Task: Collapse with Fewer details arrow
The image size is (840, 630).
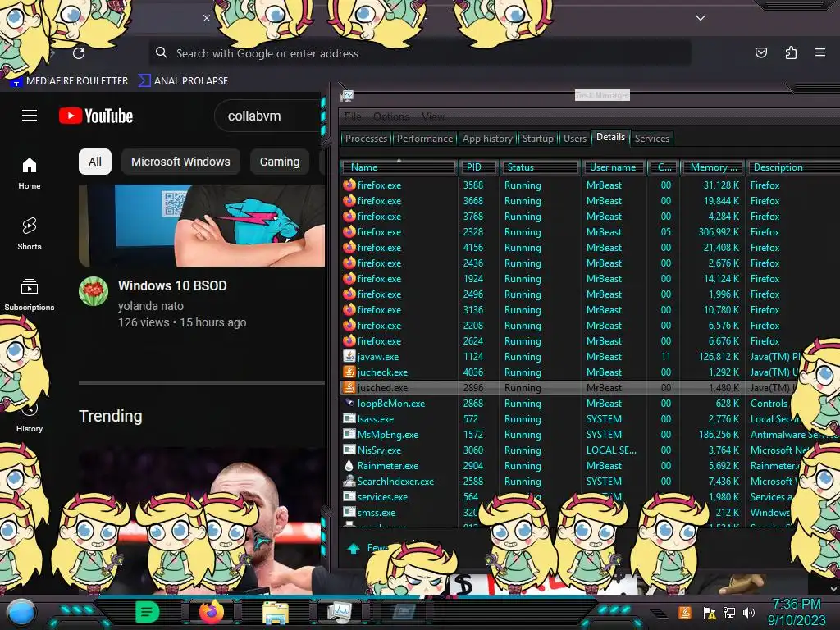Action: click(354, 548)
